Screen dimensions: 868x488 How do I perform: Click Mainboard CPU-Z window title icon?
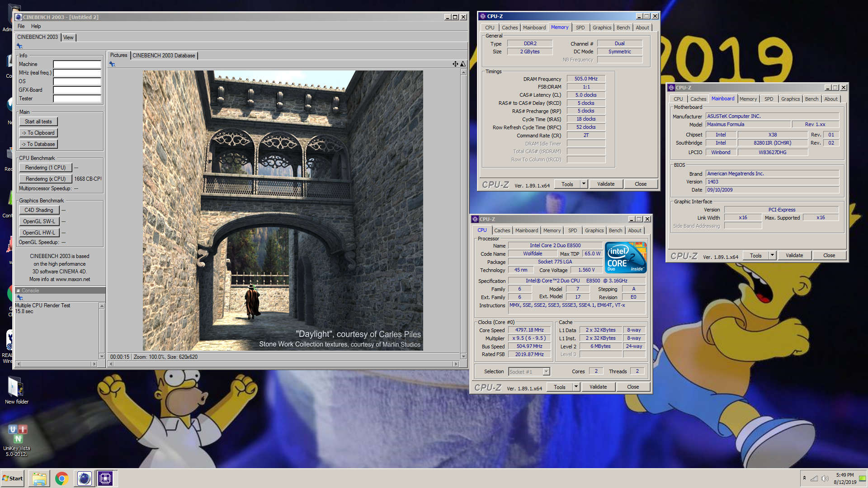(672, 88)
